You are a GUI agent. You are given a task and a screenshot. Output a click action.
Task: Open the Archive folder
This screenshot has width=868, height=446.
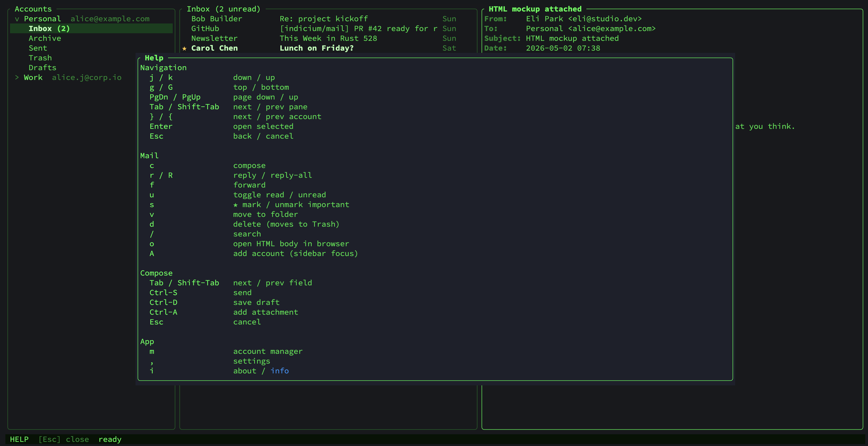pyautogui.click(x=45, y=38)
